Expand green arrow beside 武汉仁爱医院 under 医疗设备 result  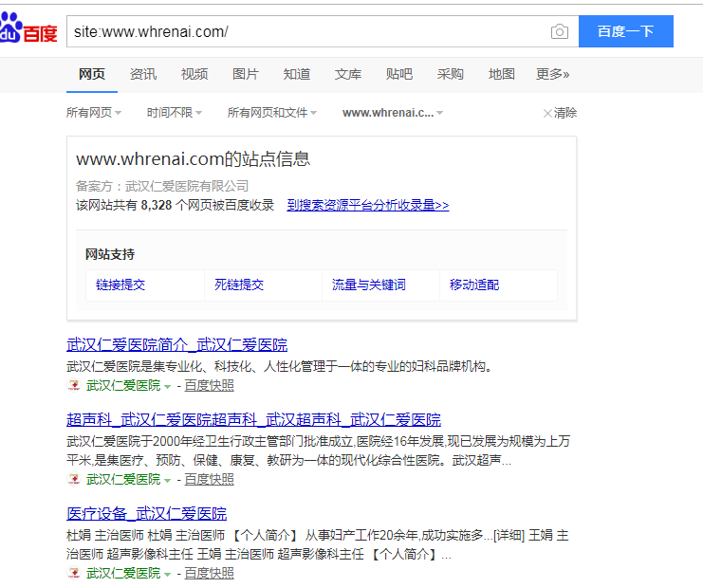point(167,574)
